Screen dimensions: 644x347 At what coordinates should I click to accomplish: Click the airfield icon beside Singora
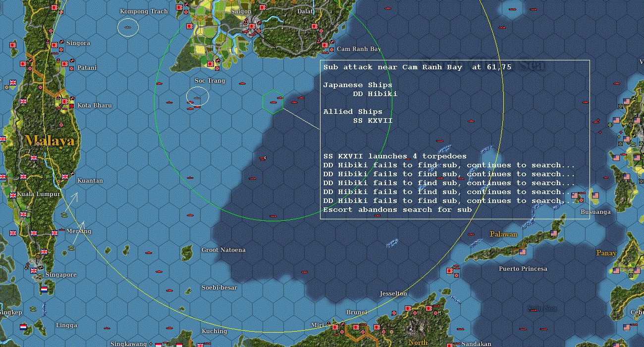[62, 42]
